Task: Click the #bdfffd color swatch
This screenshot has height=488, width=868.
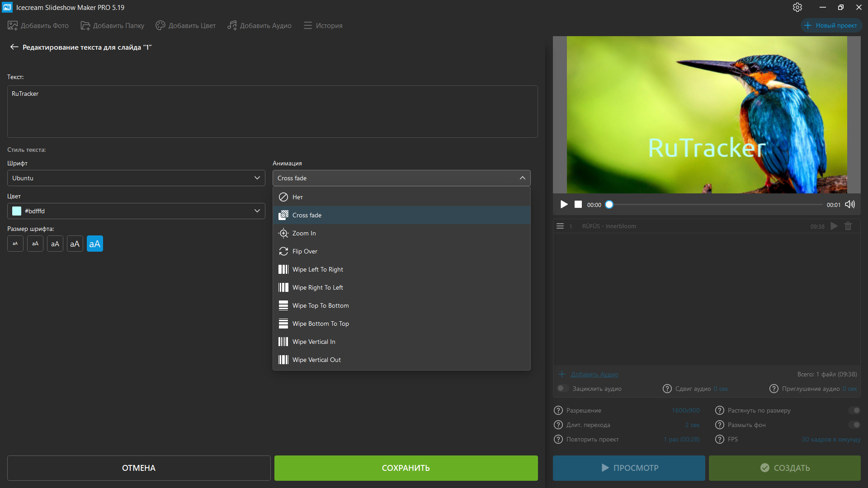Action: pos(17,211)
